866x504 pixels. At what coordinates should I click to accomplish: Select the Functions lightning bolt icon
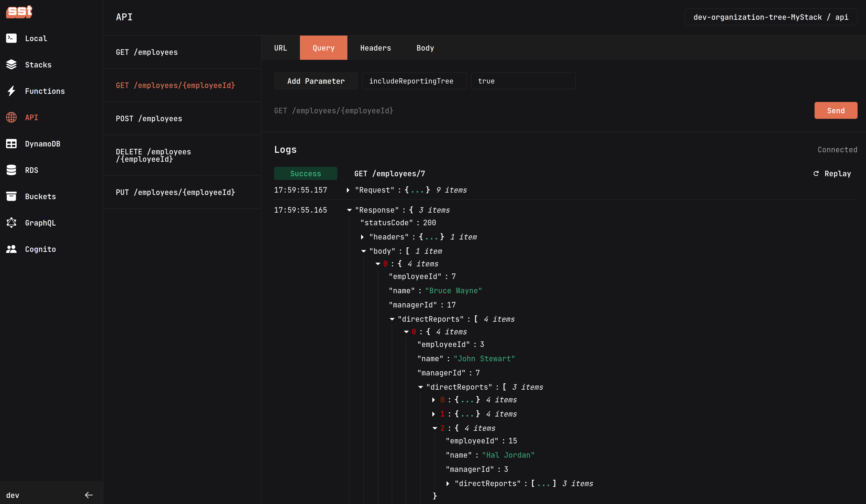pyautogui.click(x=11, y=91)
